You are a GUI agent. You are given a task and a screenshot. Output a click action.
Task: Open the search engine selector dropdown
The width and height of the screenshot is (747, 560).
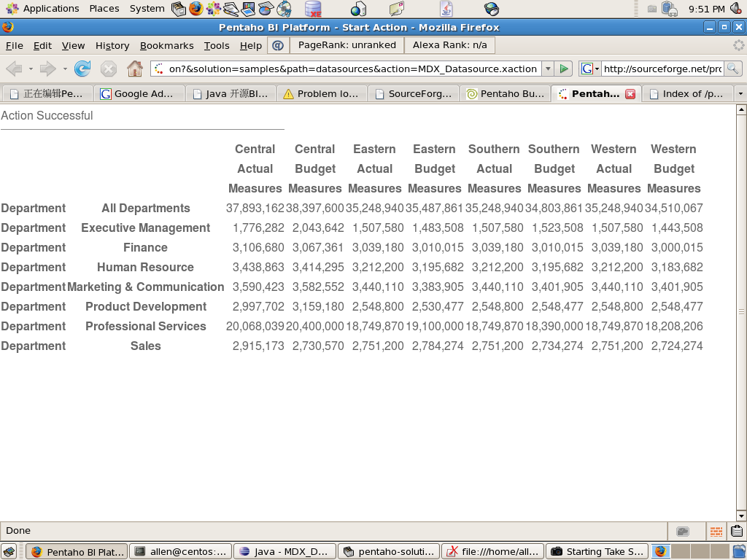click(x=590, y=69)
